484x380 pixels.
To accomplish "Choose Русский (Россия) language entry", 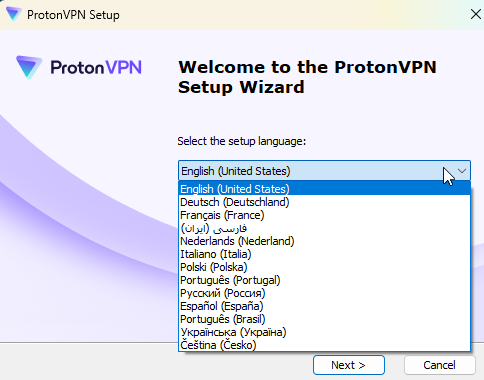I will (324, 293).
